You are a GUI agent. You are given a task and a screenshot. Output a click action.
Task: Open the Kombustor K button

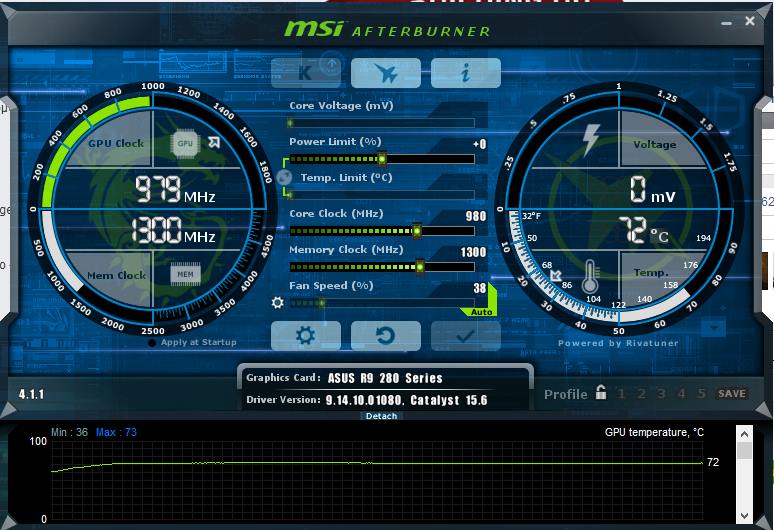(x=306, y=73)
